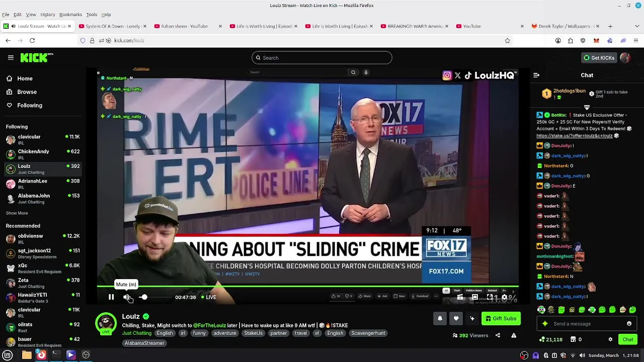Type in Send a message field
The image size is (644, 362).
coord(587,324)
